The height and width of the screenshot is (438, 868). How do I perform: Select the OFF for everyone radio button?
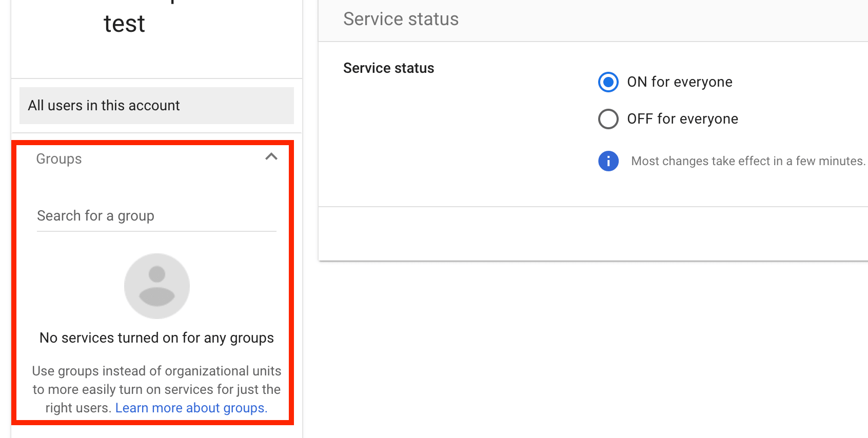click(608, 119)
